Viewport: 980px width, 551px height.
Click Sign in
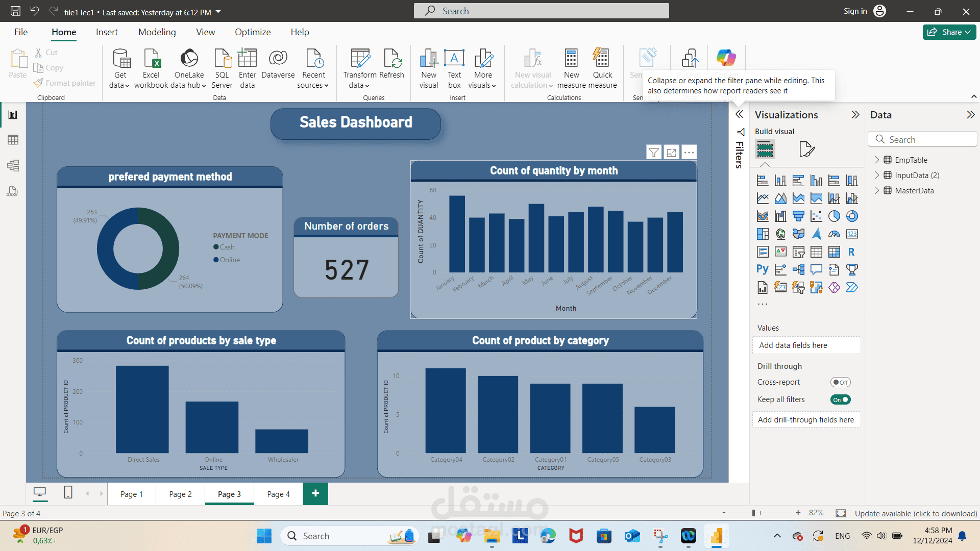[855, 11]
